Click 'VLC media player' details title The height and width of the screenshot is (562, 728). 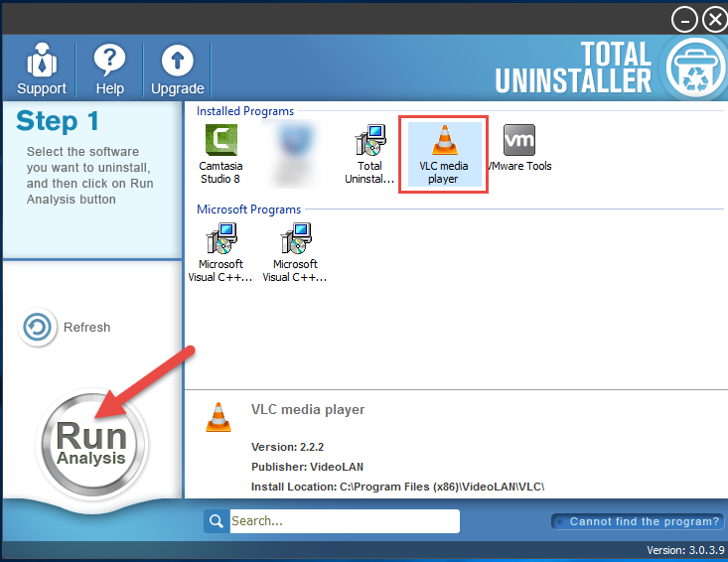coord(308,410)
